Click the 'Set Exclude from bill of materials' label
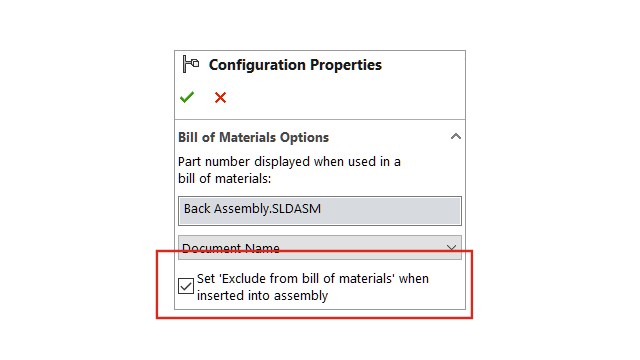 pyautogui.click(x=313, y=287)
